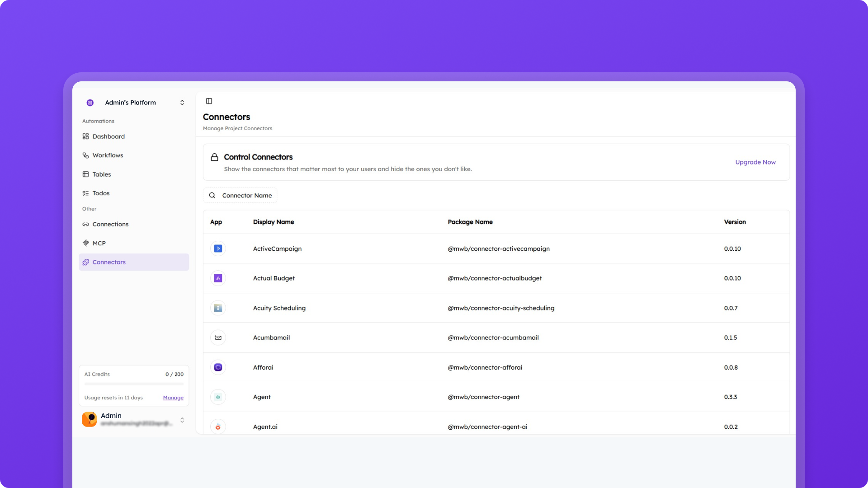Screen dimensions: 868x488
Task: Select the Workflows icon in sidebar
Action: (86, 155)
